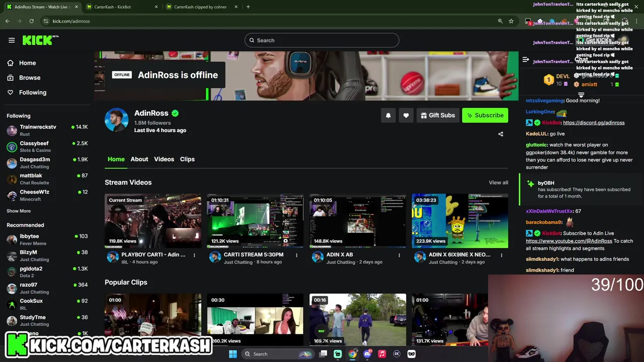This screenshot has width=644, height=362.
Task: Click AdinRoss profile avatar
Action: (x=116, y=120)
